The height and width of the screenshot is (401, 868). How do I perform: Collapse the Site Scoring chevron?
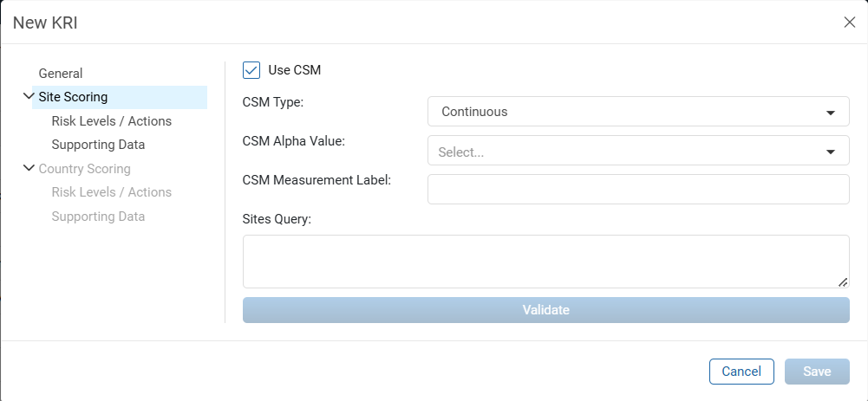pos(29,96)
